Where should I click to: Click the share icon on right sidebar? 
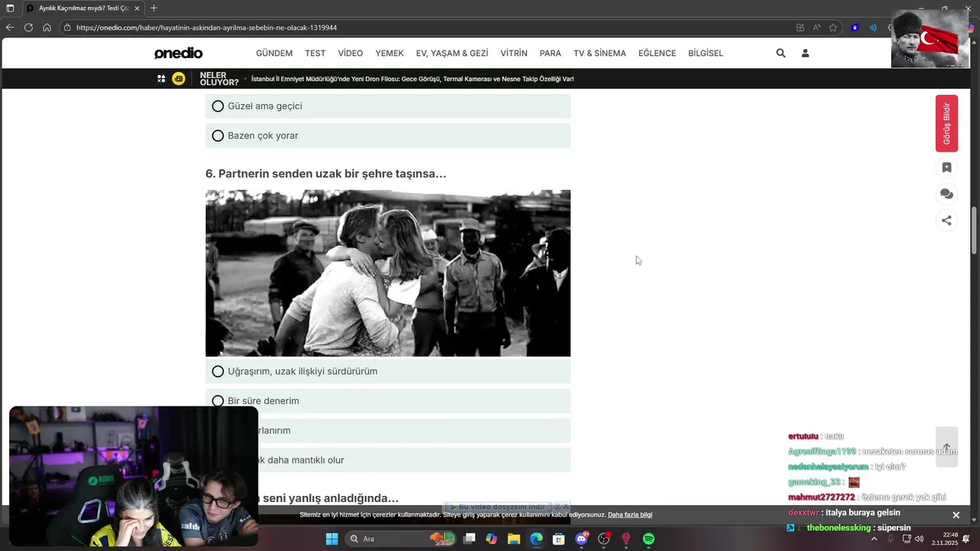946,220
